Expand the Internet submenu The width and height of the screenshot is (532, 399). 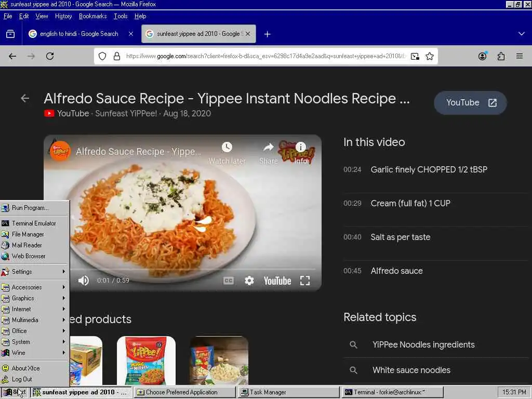tap(35, 309)
